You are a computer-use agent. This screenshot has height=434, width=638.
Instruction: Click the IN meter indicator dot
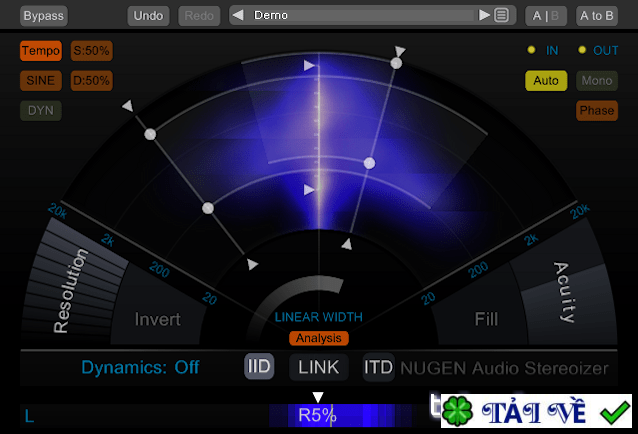[x=531, y=50]
